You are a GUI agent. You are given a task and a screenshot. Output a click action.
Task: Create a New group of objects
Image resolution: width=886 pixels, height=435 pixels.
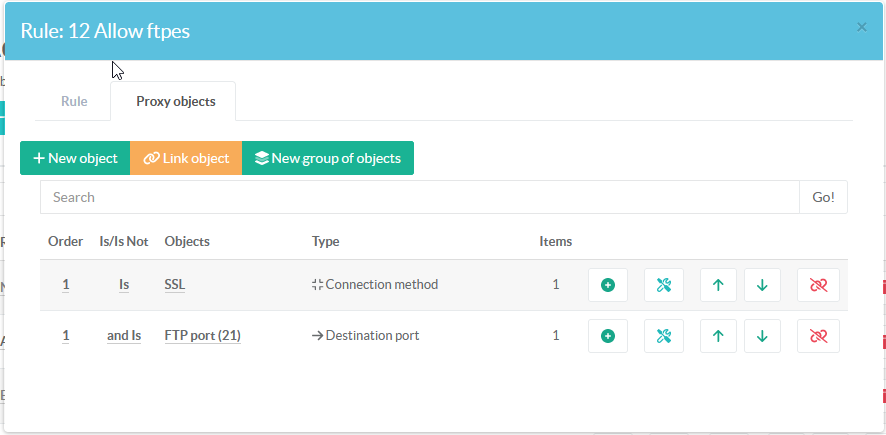point(327,158)
